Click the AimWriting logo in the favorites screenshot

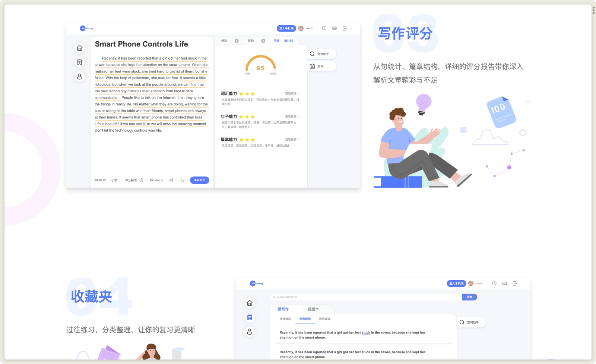[x=256, y=284]
